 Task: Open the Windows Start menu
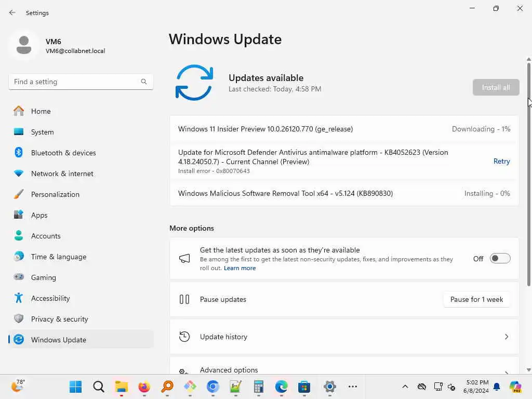pos(75,387)
